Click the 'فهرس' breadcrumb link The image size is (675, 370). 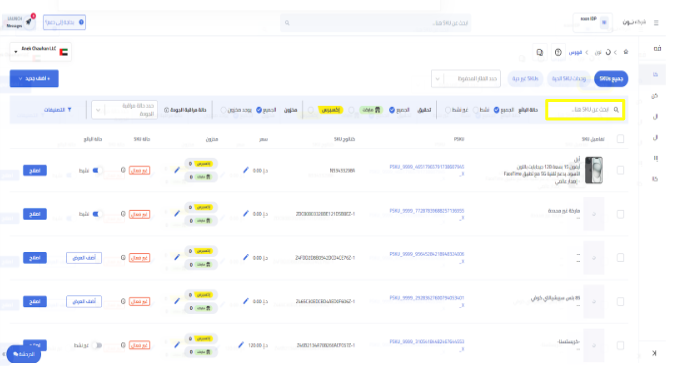coord(575,52)
